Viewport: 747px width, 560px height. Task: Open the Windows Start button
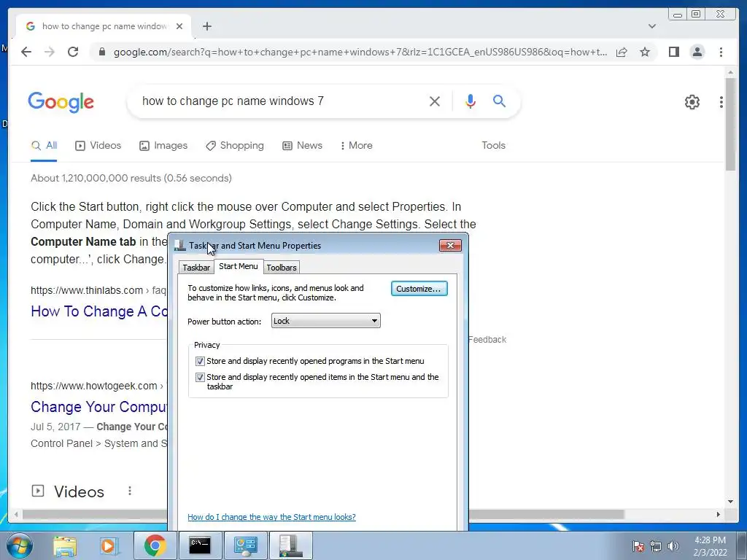pyautogui.click(x=20, y=545)
